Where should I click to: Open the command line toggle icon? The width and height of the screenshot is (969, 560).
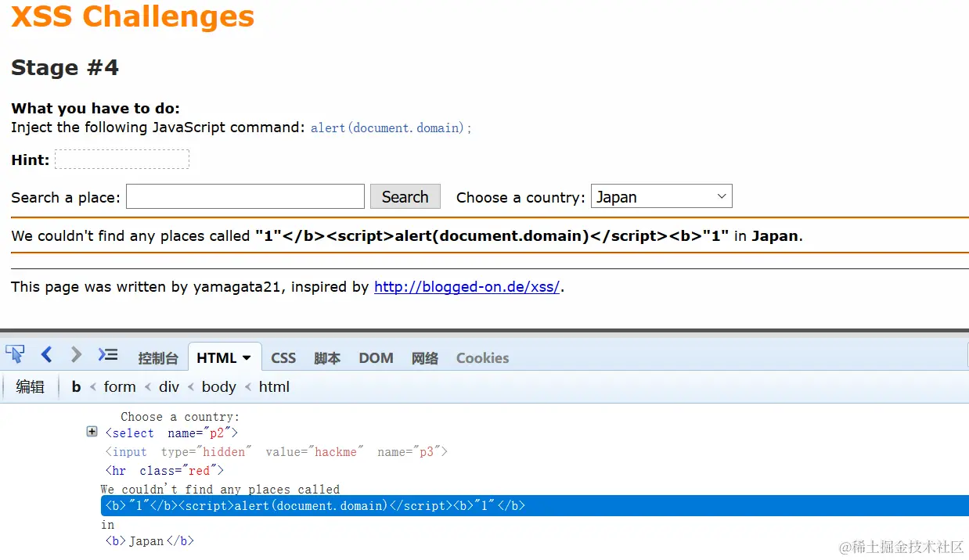pyautogui.click(x=107, y=355)
